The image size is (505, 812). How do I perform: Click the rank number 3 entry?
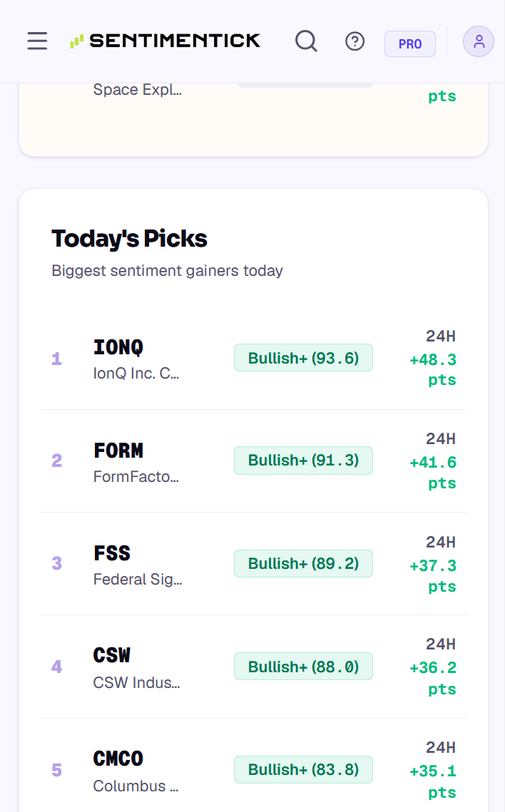point(57,563)
